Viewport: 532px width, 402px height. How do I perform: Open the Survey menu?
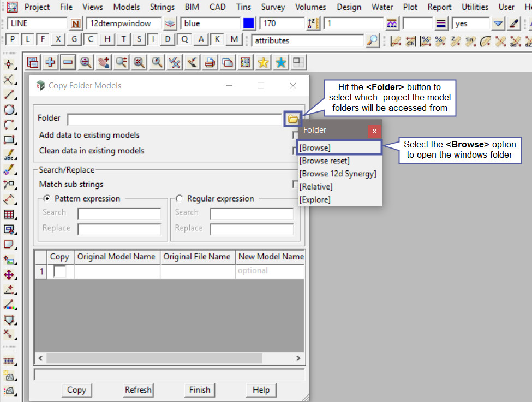tap(273, 7)
